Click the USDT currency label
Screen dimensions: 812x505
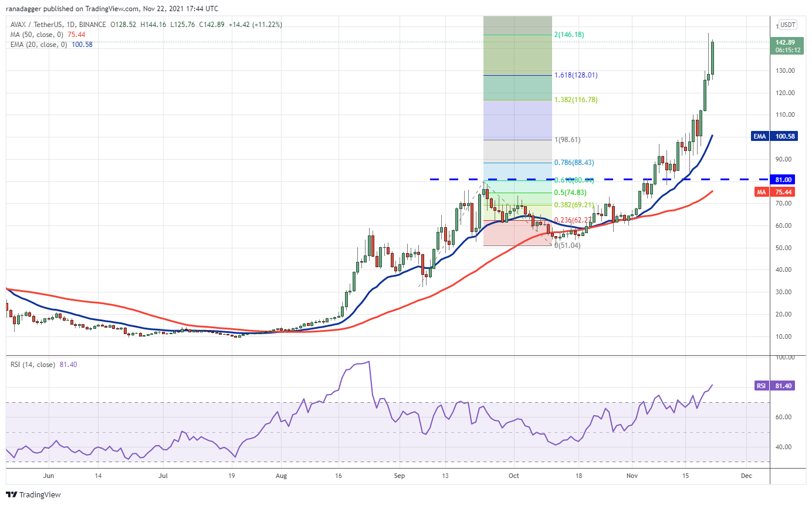[788, 25]
